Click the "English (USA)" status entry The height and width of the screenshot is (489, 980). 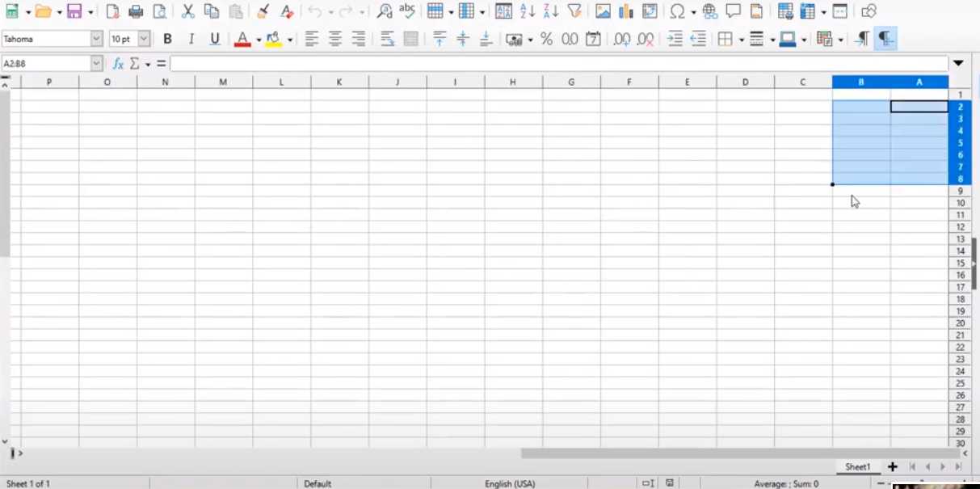click(510, 483)
